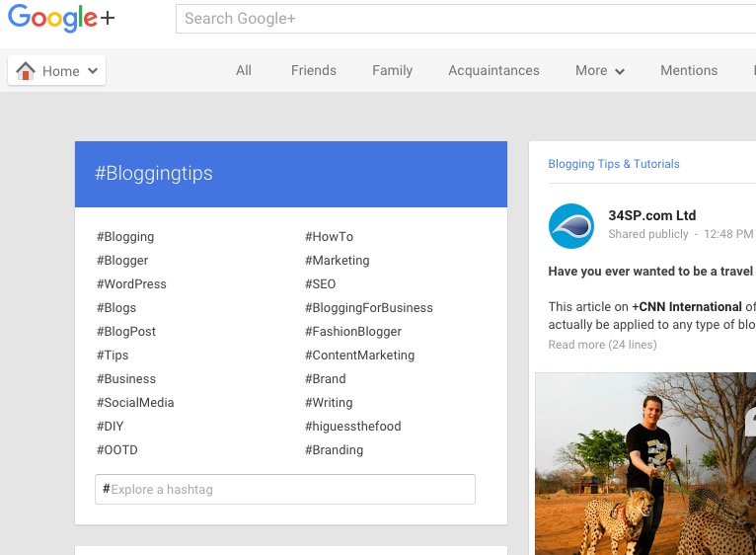
Task: Click the Search Google+ field
Action: pos(464,19)
